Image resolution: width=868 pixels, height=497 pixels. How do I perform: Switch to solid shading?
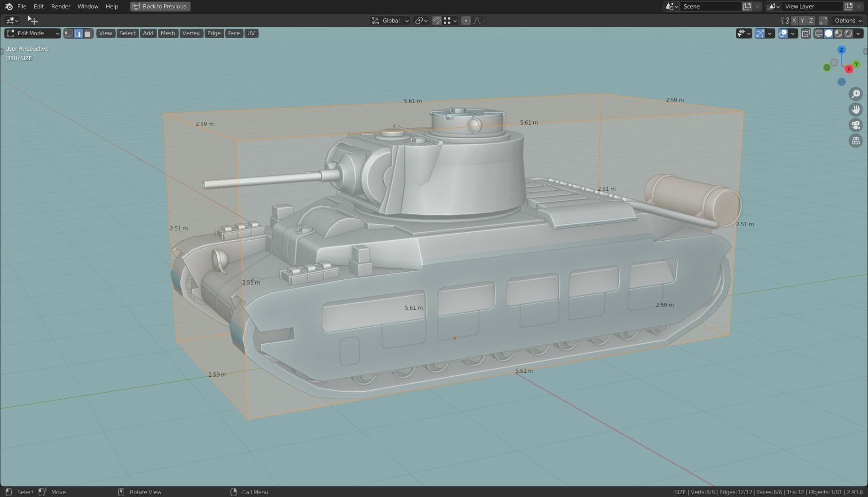(x=829, y=33)
